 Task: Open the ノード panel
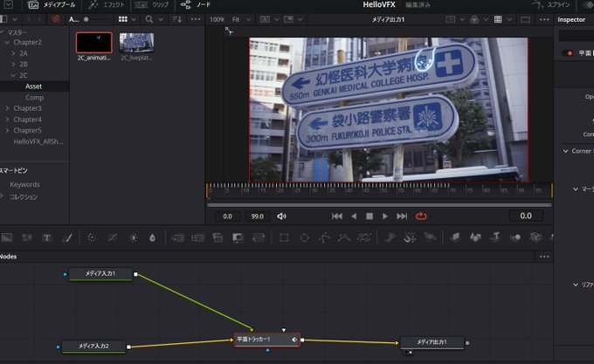click(195, 5)
